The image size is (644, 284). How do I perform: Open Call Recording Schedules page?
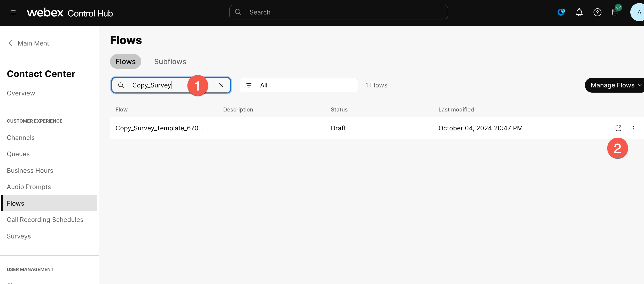[45, 220]
